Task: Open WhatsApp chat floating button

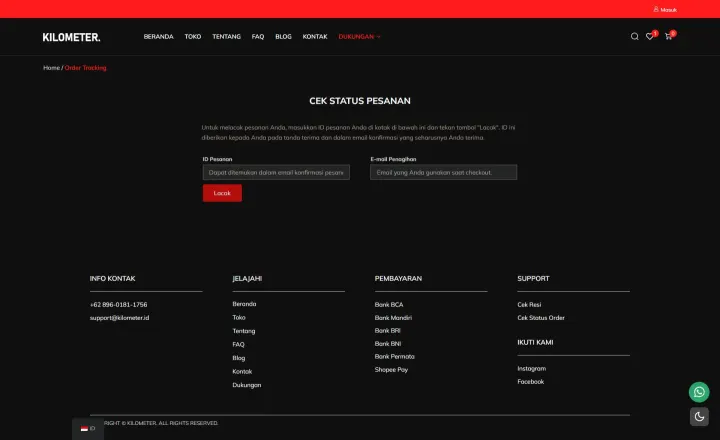Action: click(699, 392)
